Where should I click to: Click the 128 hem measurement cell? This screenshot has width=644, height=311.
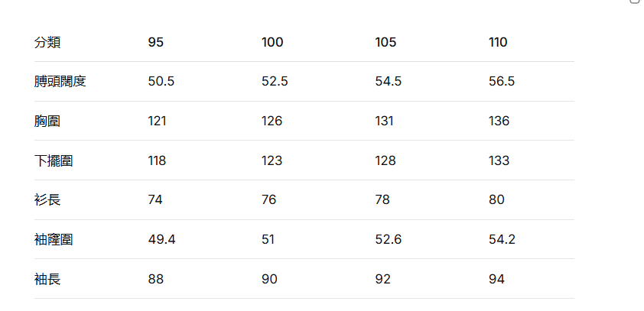(385, 160)
